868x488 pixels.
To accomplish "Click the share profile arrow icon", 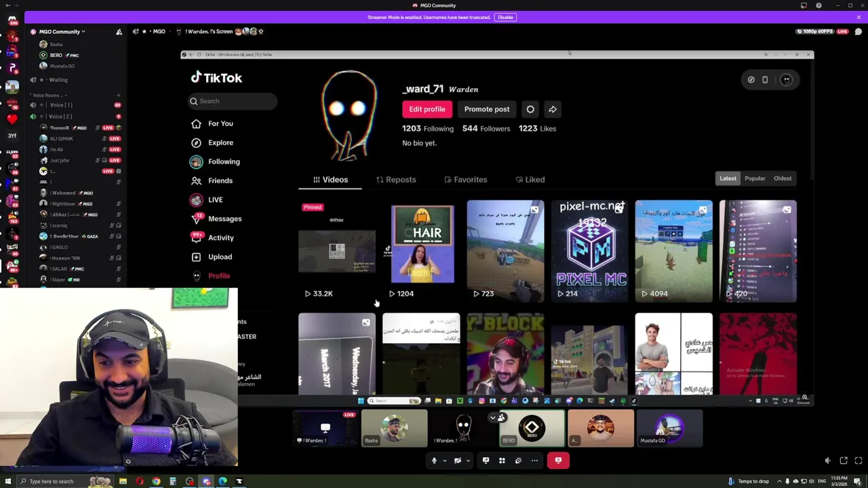I will [553, 109].
